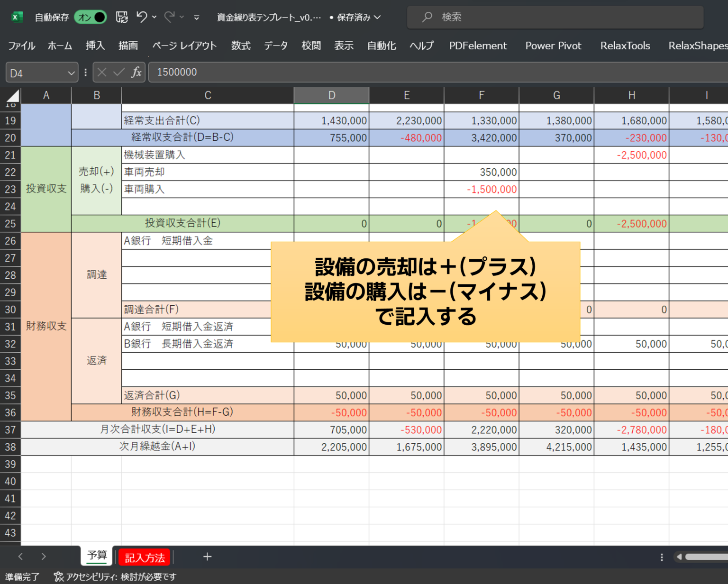Click the left sheet navigation arrow
This screenshot has height=584, width=728.
[20, 557]
